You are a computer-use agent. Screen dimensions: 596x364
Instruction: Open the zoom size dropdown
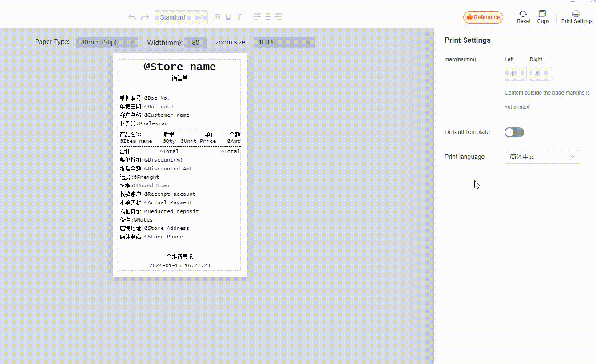click(284, 42)
